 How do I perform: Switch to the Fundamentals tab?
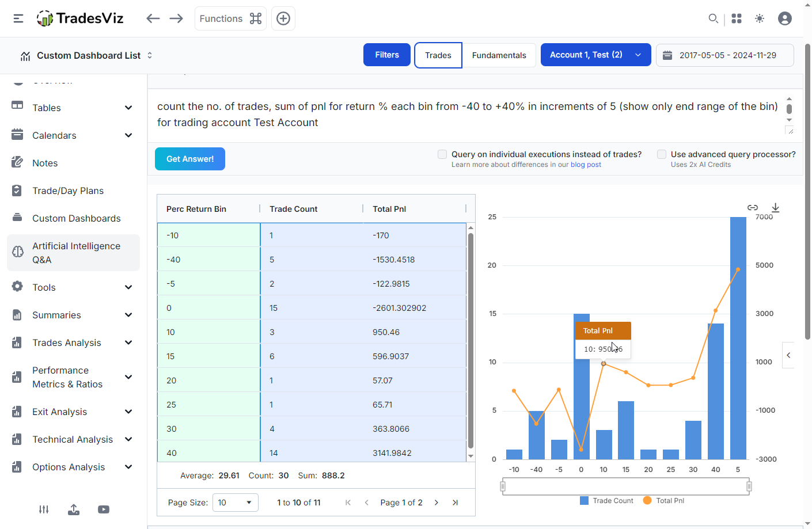[499, 55]
